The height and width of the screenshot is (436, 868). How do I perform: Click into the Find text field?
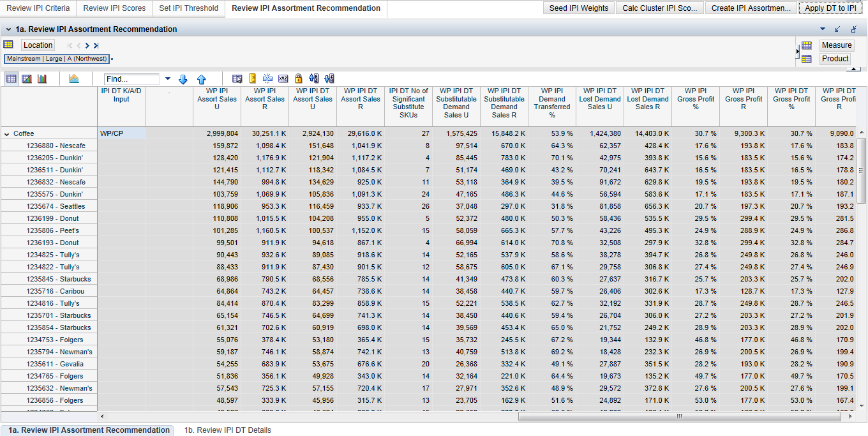131,79
